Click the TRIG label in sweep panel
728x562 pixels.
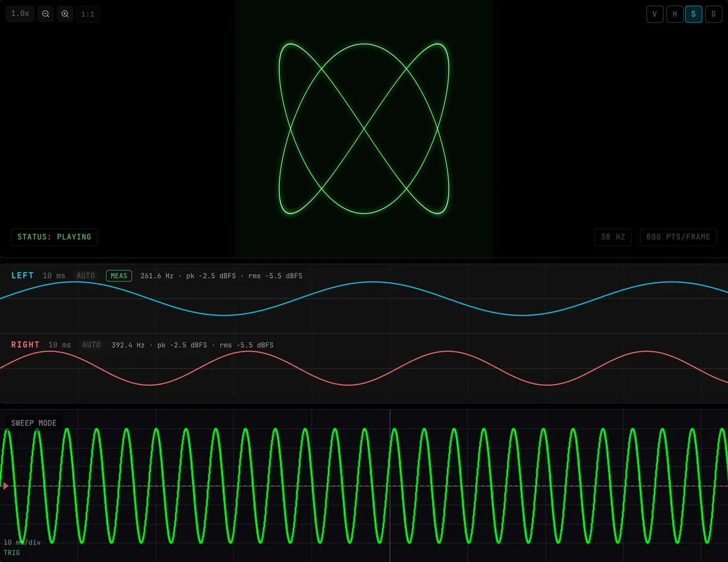pyautogui.click(x=12, y=553)
